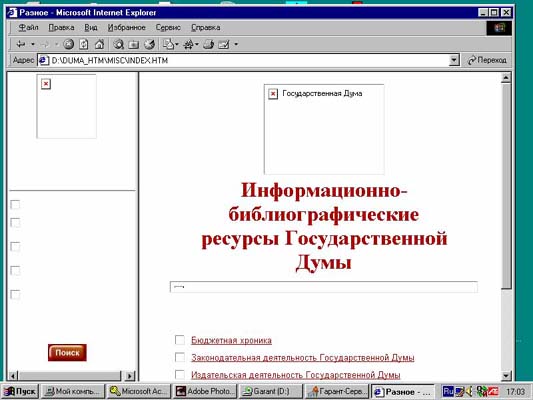
Task: Open the History pane toolbar icon
Action: click(149, 44)
